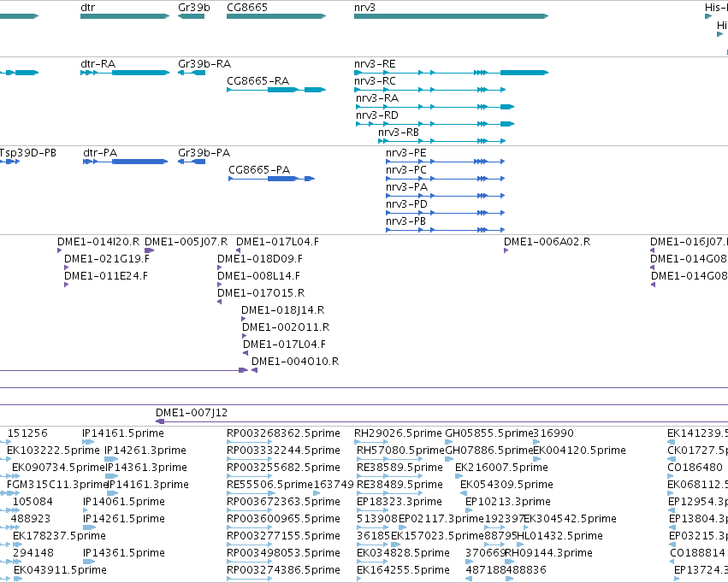Select DME1-006A02.R clone end label
This screenshot has height=583, width=728.
(547, 242)
